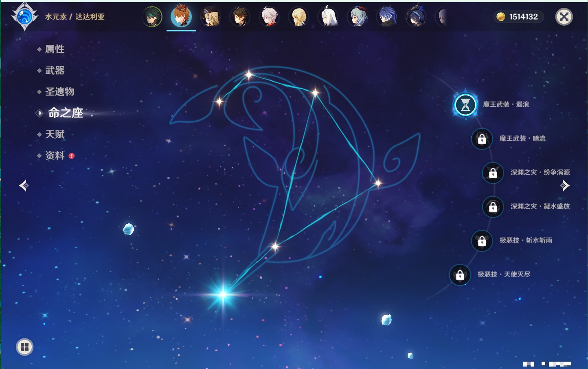588x369 pixels.
Task: Switch to the 武器 weapon menu
Action: coord(55,71)
